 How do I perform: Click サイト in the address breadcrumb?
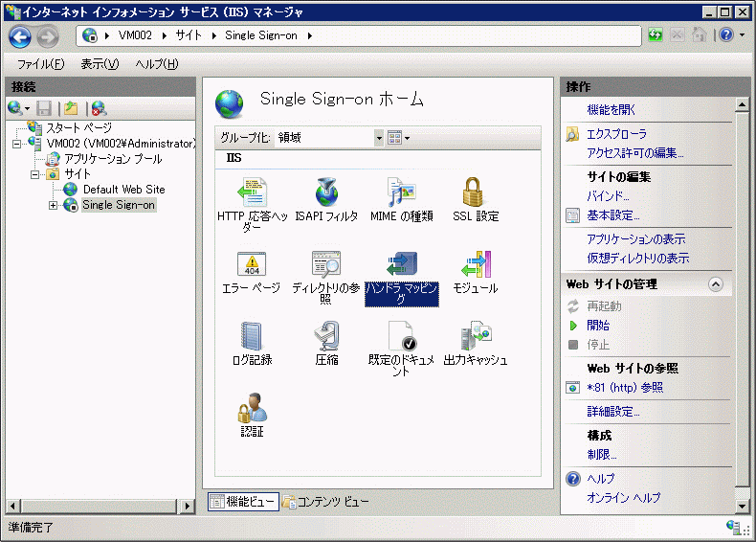tap(188, 35)
